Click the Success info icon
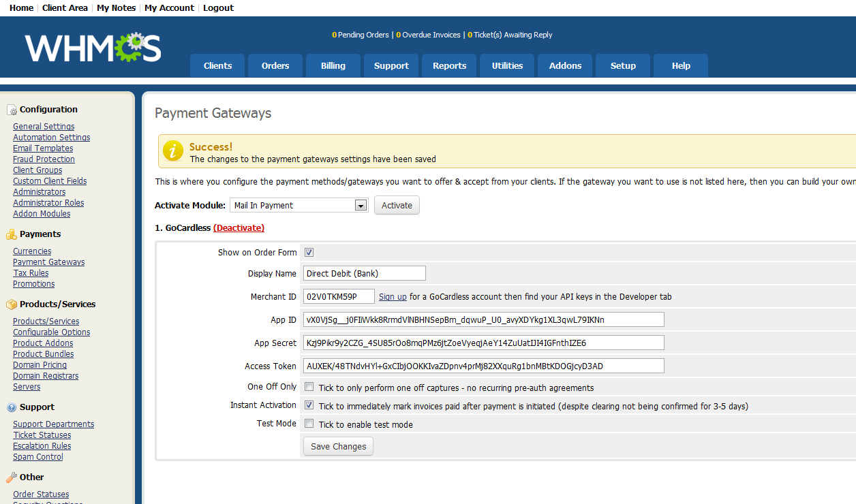The height and width of the screenshot is (504, 856). pos(173,151)
